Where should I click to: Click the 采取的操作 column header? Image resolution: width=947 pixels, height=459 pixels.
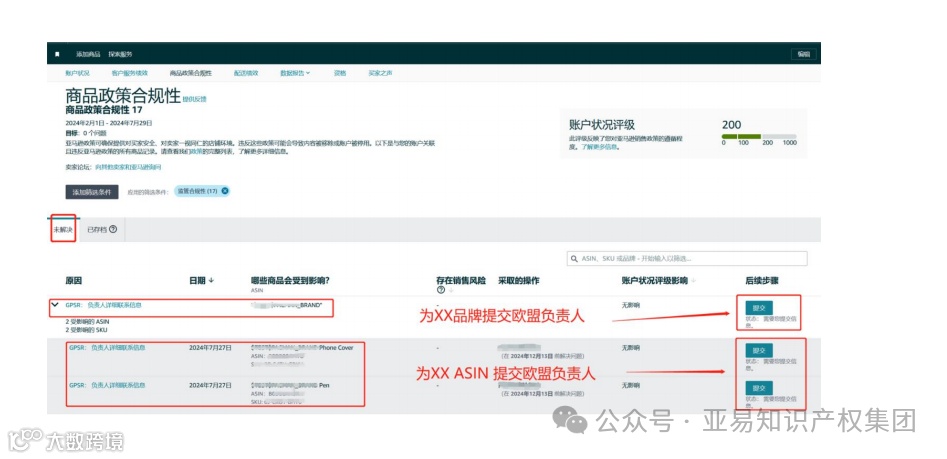point(519,281)
